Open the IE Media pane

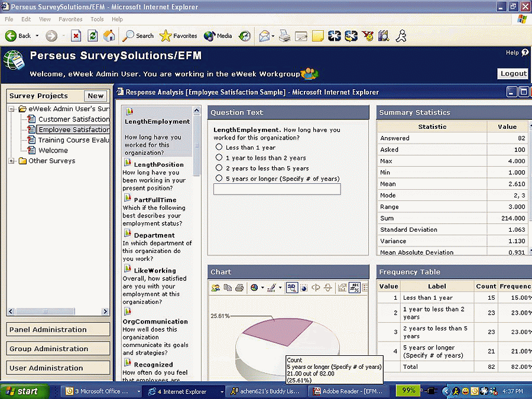coord(218,35)
